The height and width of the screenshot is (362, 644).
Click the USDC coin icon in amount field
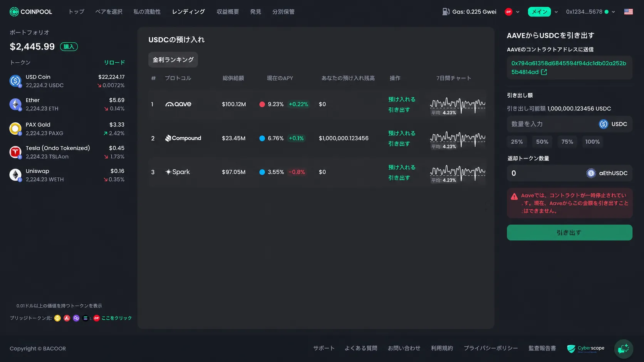tap(603, 124)
